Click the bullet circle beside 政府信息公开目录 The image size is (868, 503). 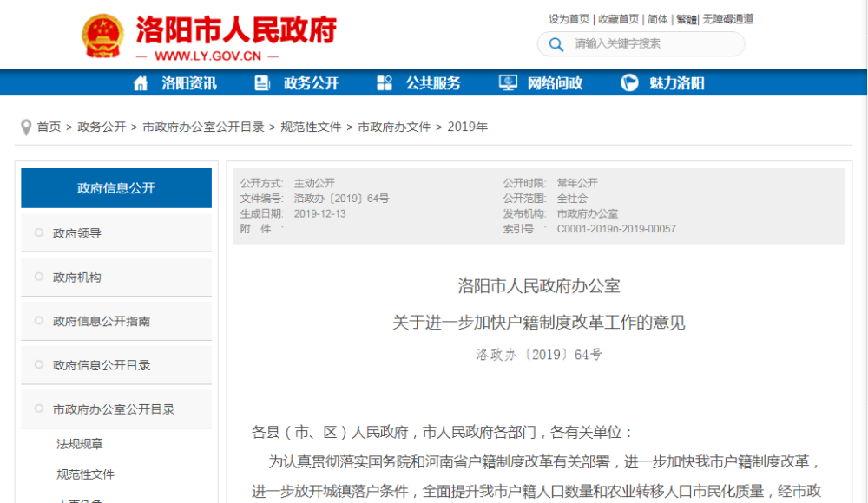pos(39,364)
